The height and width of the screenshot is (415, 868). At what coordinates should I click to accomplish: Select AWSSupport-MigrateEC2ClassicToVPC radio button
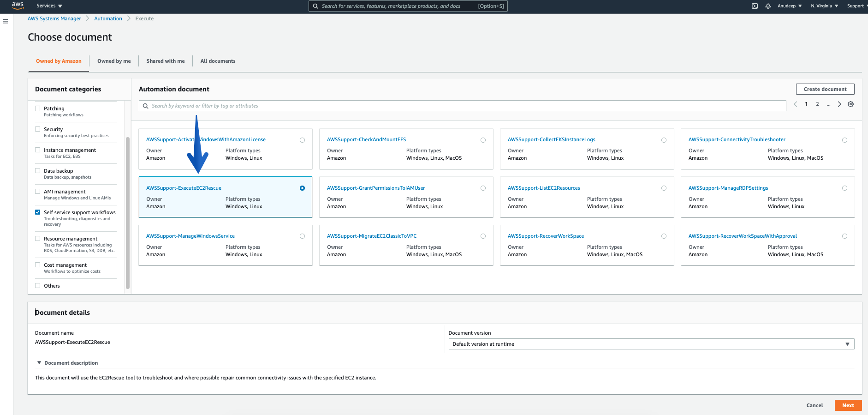tap(483, 236)
